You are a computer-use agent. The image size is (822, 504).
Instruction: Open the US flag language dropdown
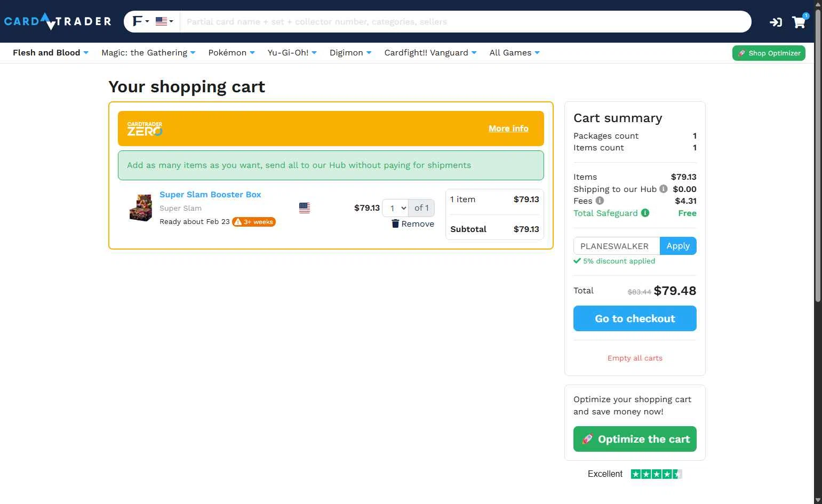click(164, 21)
